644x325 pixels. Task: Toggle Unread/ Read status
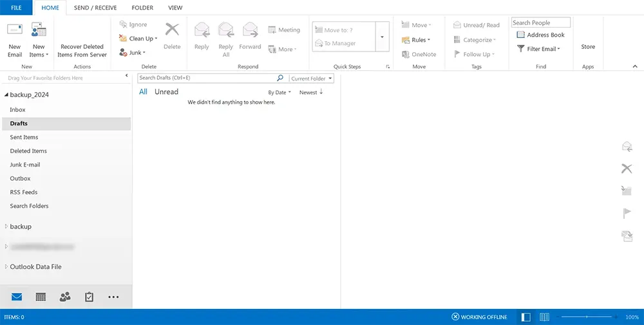click(477, 25)
